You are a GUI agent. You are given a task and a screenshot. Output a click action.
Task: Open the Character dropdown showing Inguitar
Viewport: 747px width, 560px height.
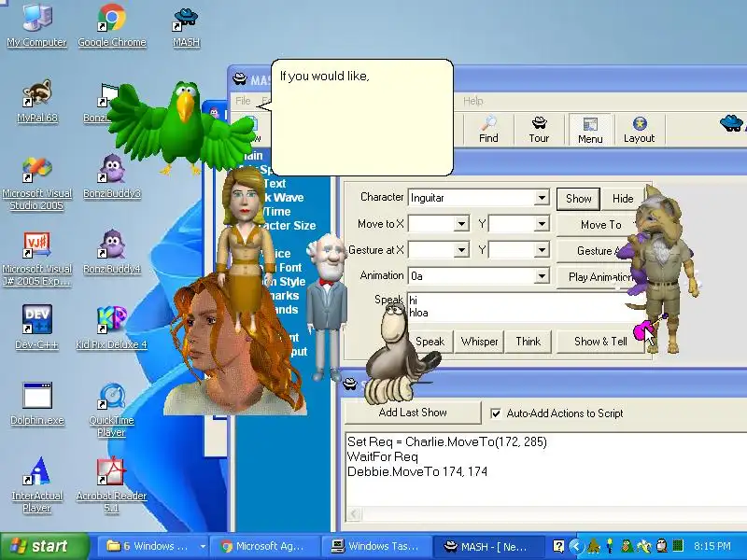(x=542, y=198)
